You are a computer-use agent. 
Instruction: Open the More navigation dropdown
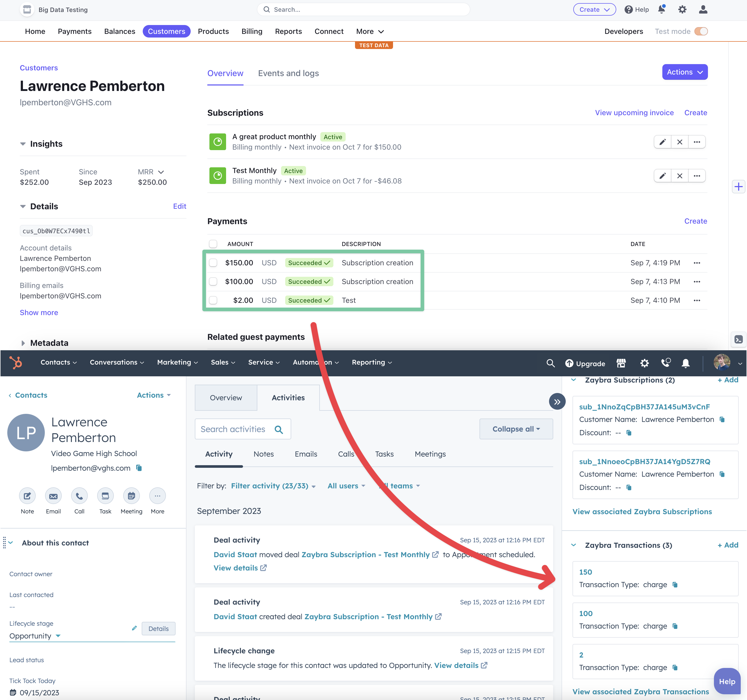(x=370, y=31)
